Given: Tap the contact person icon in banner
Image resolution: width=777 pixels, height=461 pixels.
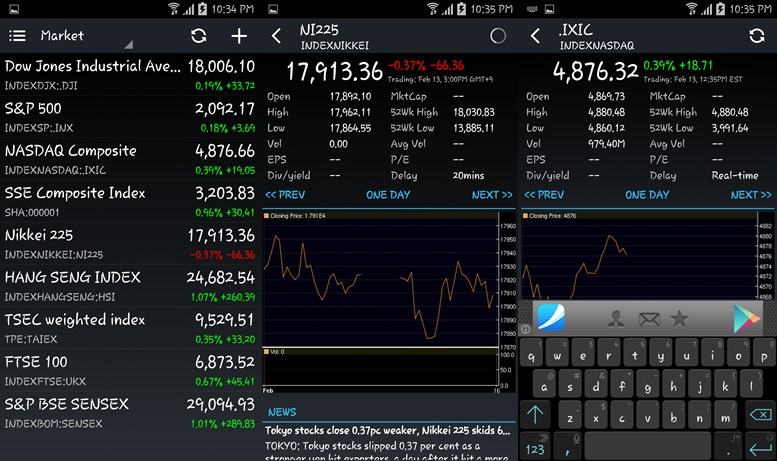Looking at the screenshot, I should [x=616, y=319].
